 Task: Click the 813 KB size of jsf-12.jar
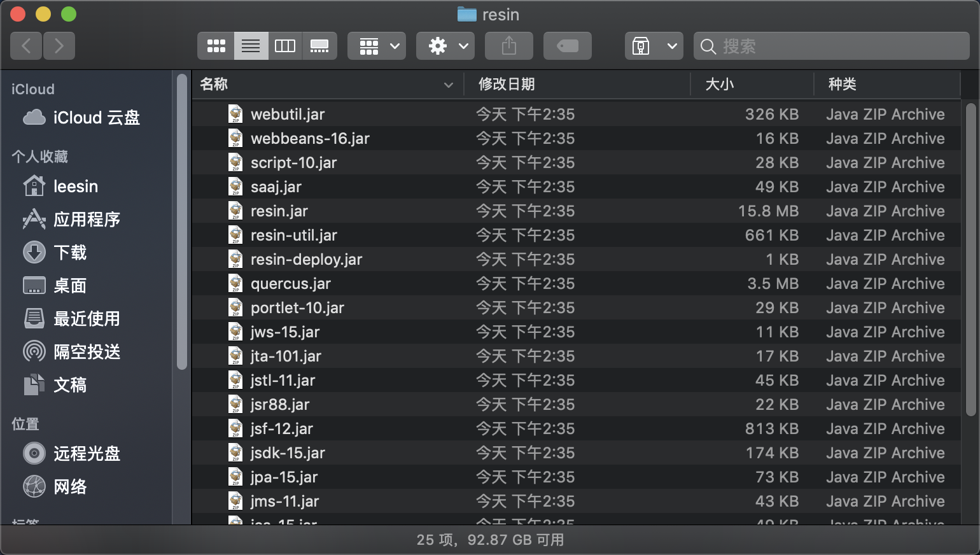772,428
